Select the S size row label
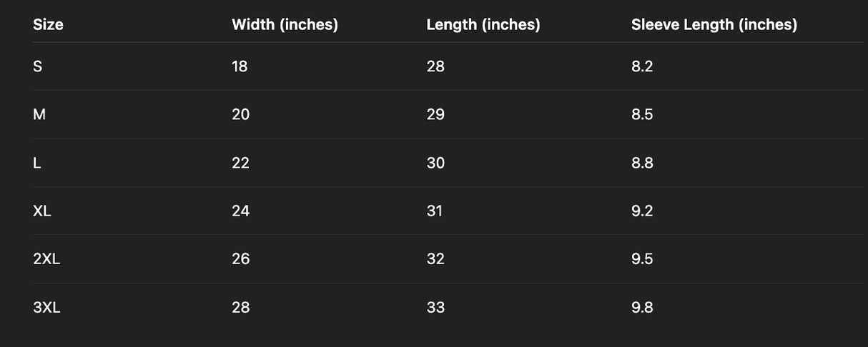 pyautogui.click(x=37, y=66)
